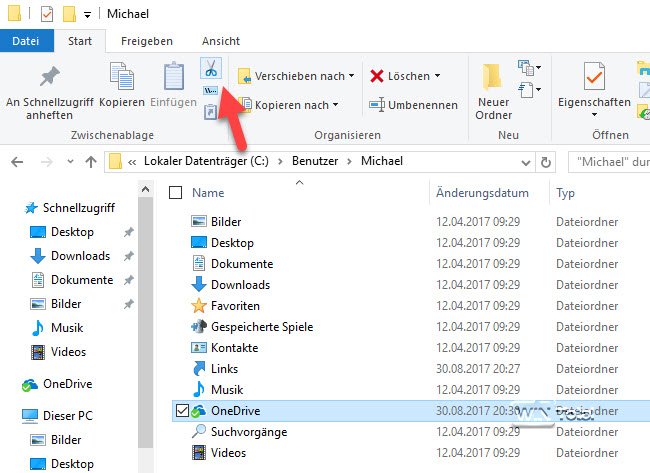
Task: Click the search field for Michael
Action: tap(609, 162)
